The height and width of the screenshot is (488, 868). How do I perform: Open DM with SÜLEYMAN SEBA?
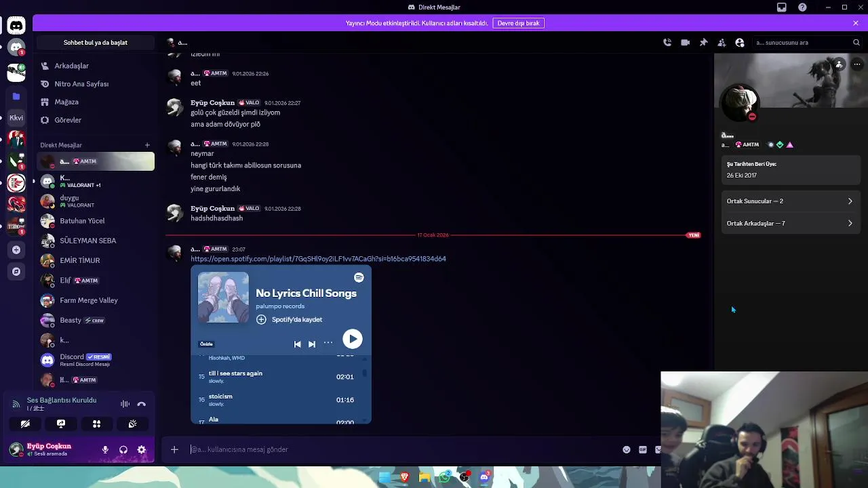tap(96, 241)
